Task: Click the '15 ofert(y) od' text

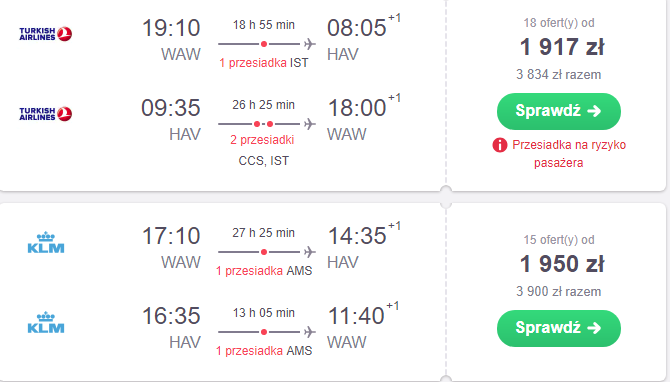Action: (558, 240)
